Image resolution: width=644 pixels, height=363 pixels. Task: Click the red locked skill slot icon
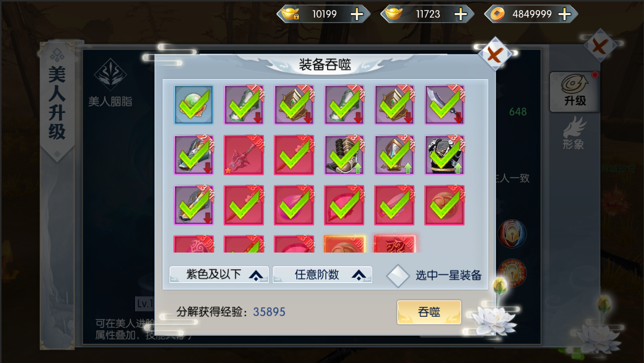point(512,273)
